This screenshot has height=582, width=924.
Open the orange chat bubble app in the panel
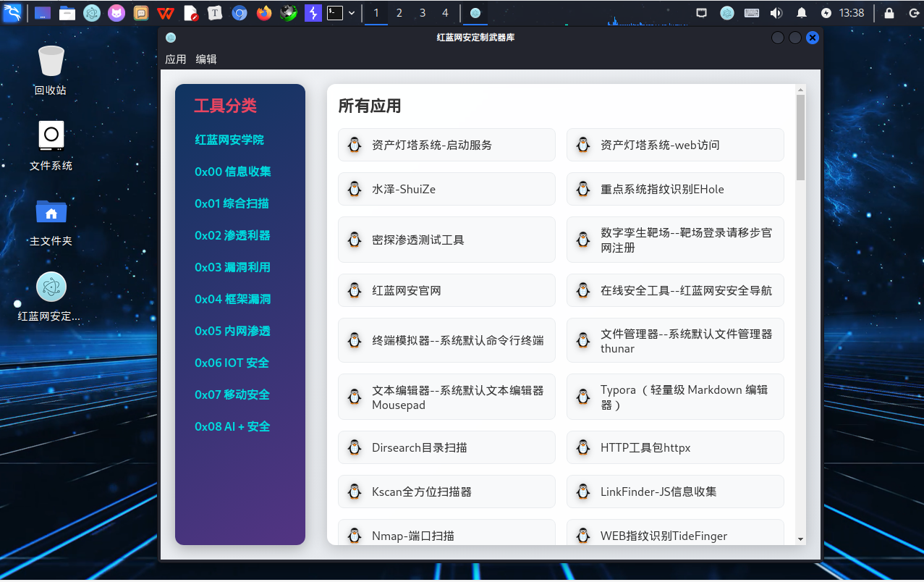pos(141,13)
